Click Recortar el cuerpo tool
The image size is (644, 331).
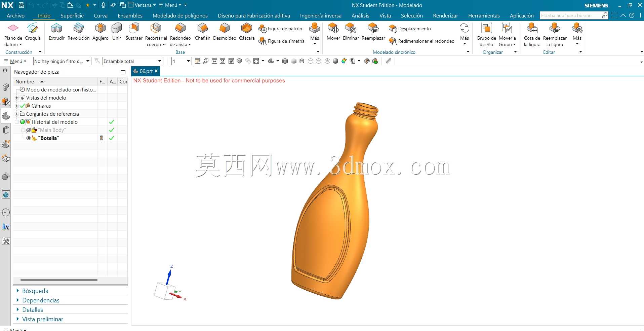click(156, 35)
